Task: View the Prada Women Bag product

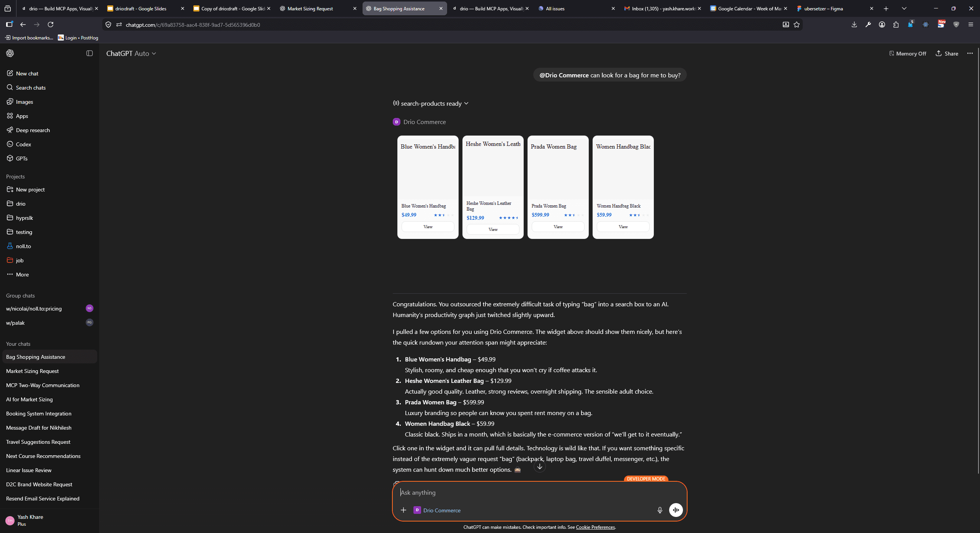Action: tap(557, 227)
